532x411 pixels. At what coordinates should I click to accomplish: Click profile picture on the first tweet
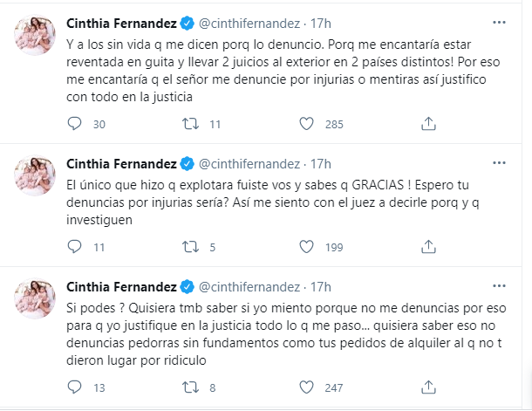tap(35, 38)
